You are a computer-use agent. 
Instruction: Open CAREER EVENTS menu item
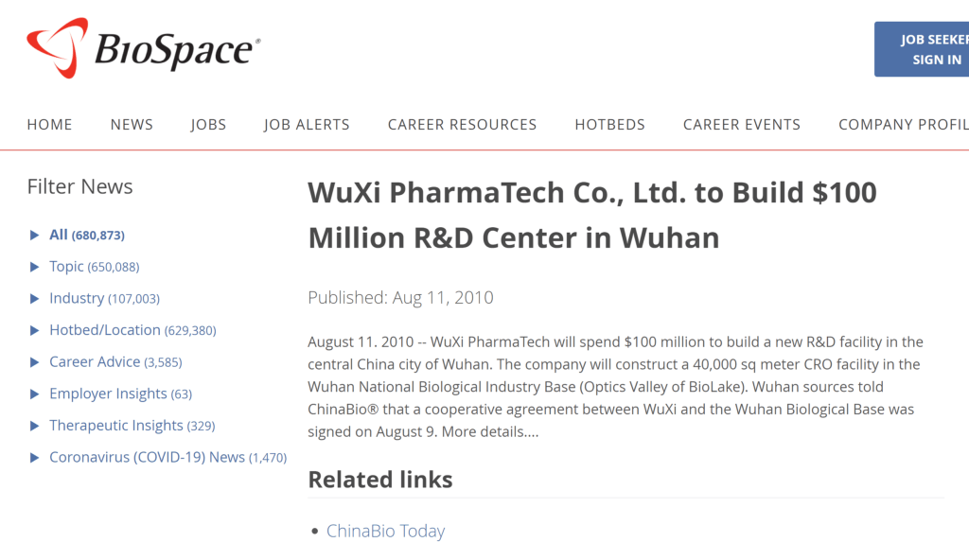(742, 125)
